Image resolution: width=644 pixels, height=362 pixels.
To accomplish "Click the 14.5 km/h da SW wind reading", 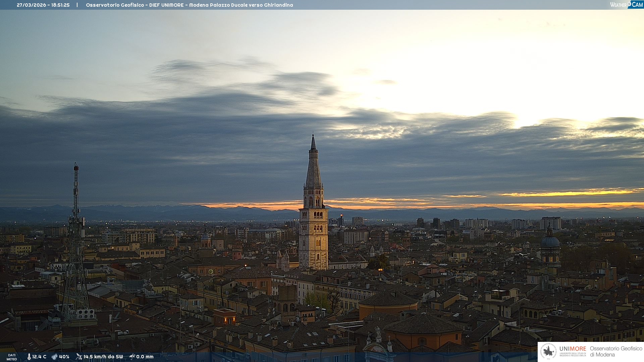I will tap(103, 357).
